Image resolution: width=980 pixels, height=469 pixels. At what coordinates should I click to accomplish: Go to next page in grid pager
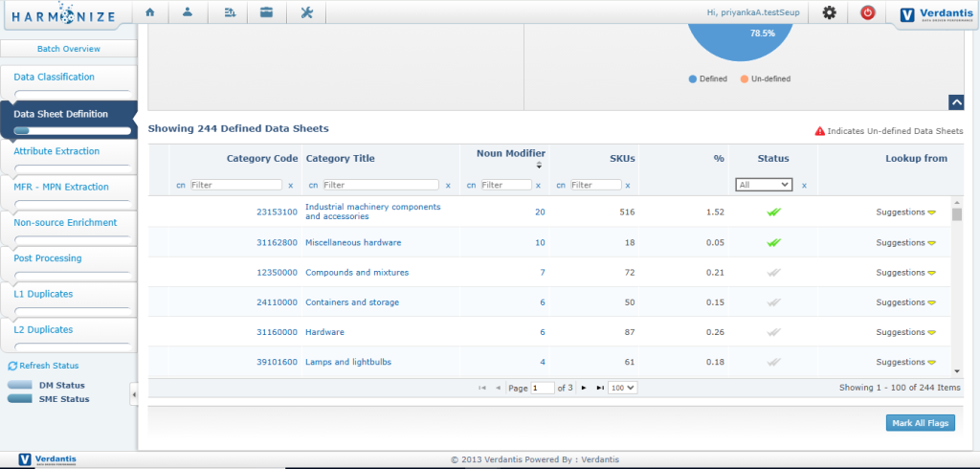pos(584,388)
